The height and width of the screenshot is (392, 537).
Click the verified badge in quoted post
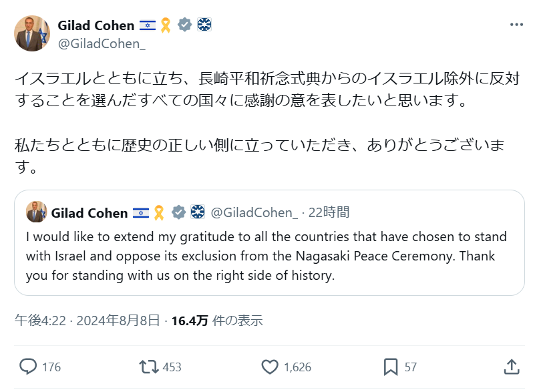pos(178,213)
